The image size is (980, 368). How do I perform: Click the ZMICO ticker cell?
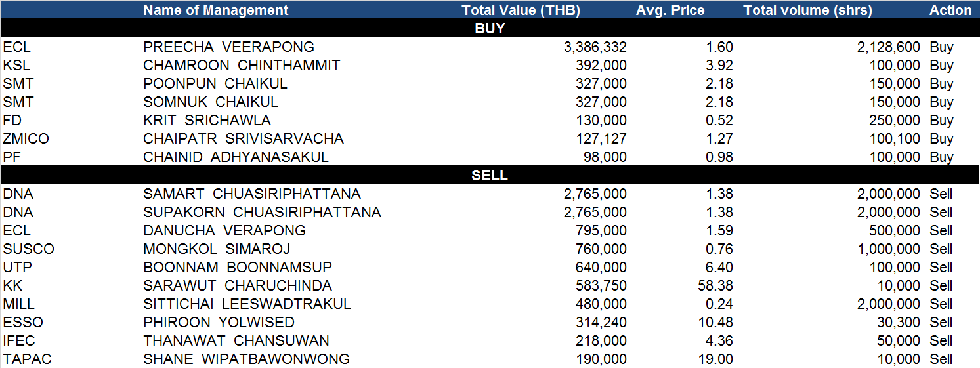[x=26, y=138]
